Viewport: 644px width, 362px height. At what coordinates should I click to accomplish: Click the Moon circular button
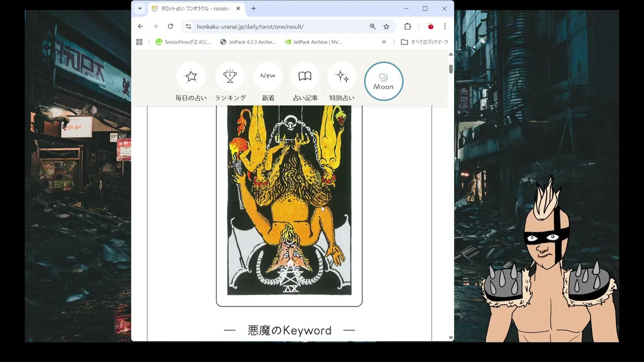pyautogui.click(x=384, y=81)
